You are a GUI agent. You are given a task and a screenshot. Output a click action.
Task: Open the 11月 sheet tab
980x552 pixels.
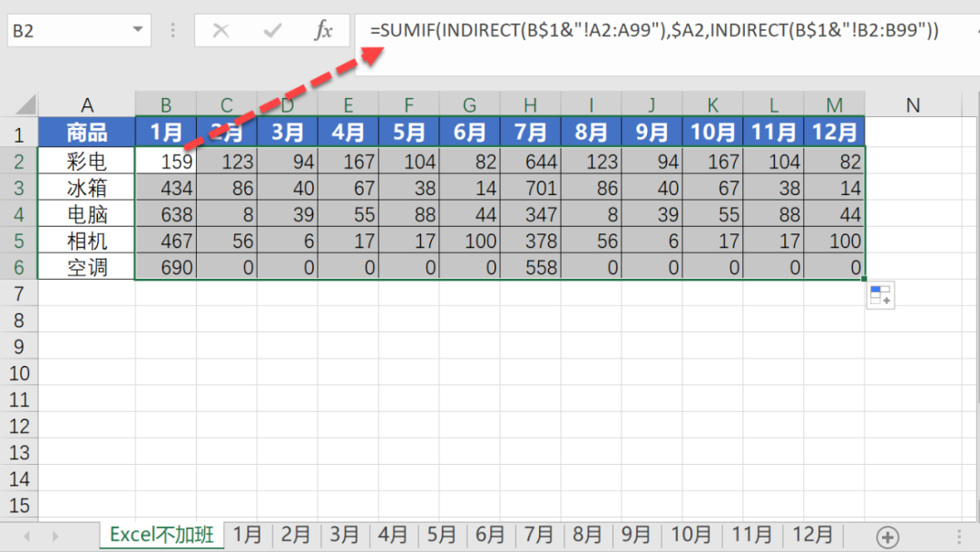click(752, 535)
